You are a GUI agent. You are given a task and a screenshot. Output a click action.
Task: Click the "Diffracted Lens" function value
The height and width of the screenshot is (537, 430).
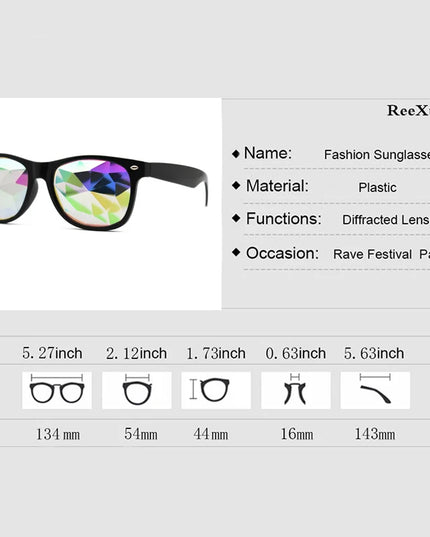pos(386,220)
